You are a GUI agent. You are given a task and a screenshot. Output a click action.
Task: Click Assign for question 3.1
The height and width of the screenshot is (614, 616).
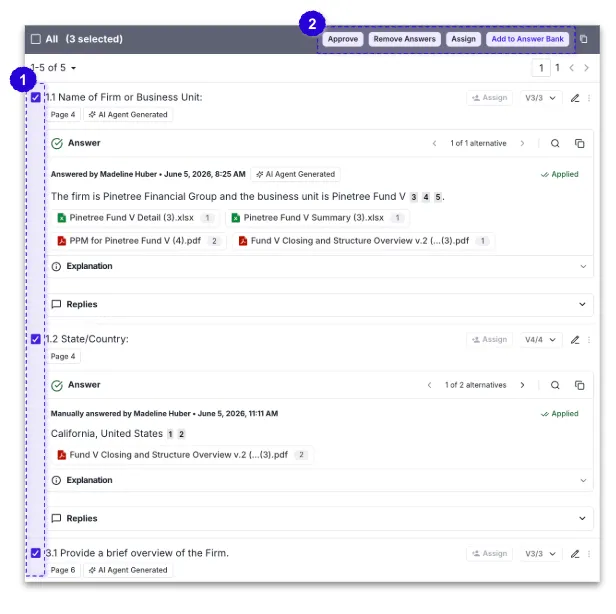(x=490, y=554)
